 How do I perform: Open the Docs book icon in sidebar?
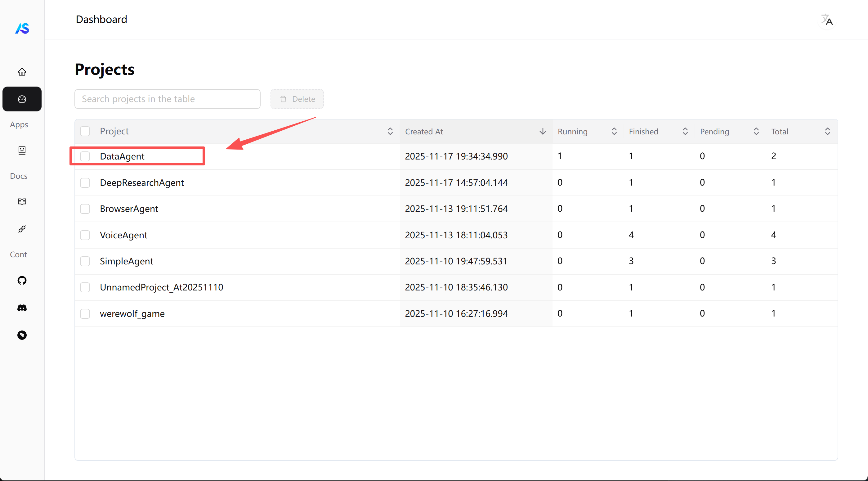click(x=22, y=202)
